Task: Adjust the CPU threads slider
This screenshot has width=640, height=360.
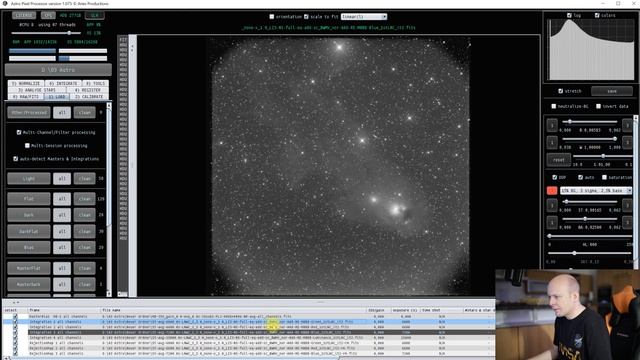Action: 46,33
